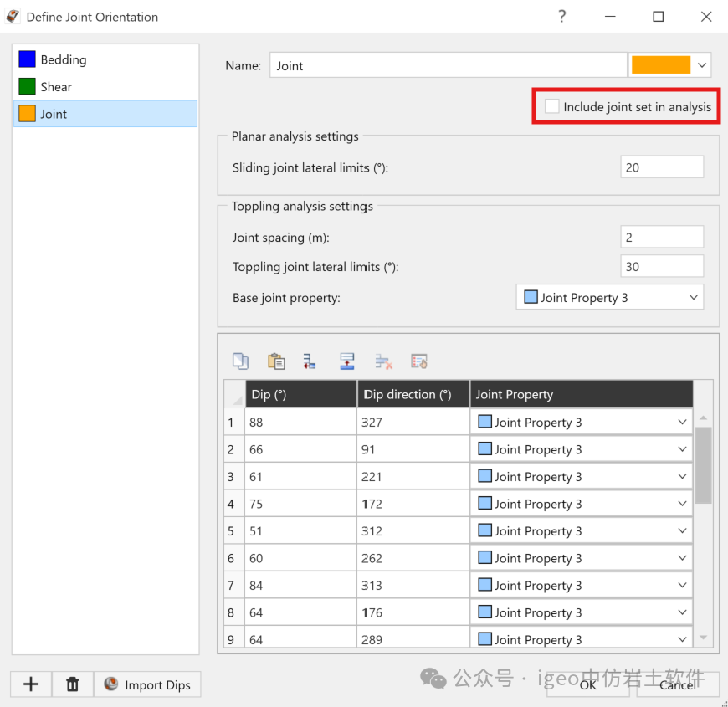Delete joint set with trash icon
Screen dimensions: 728x707
coord(73,684)
